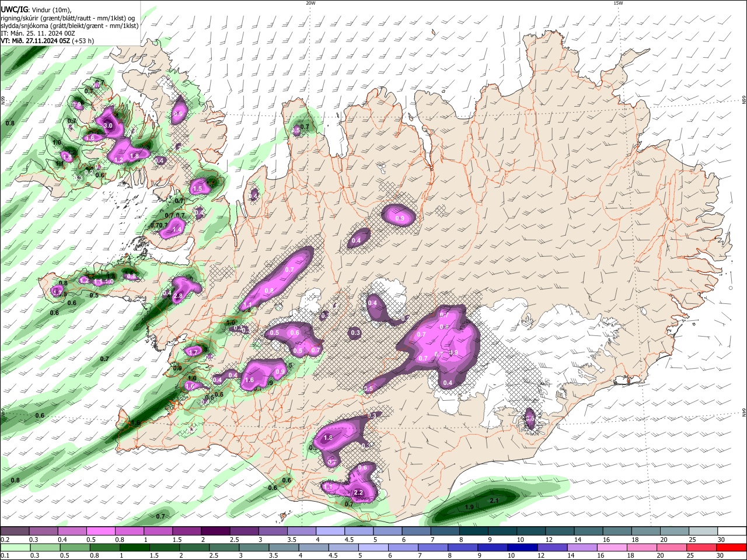
Task: Pick the bright pink swatch above 0.5 in the upper legend
Action: pyautogui.click(x=101, y=531)
